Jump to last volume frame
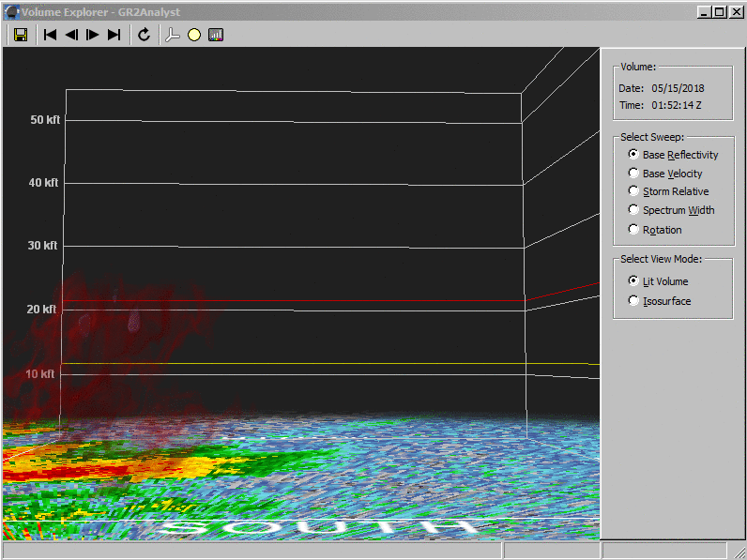 (114, 35)
